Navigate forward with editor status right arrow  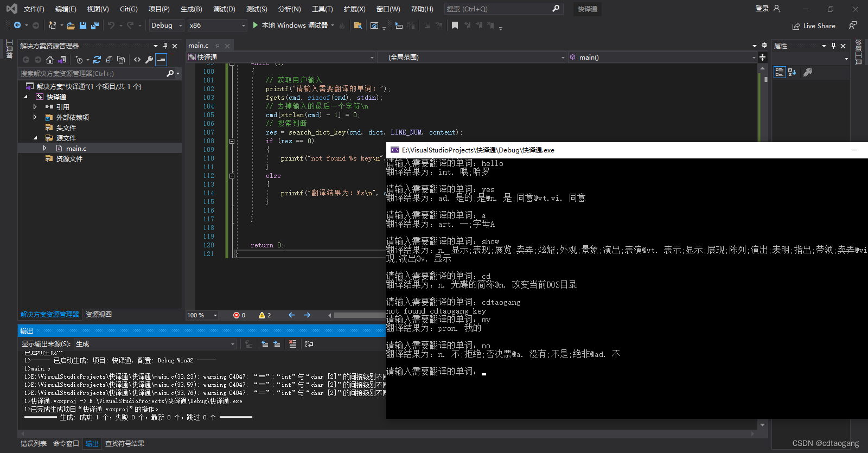[307, 315]
